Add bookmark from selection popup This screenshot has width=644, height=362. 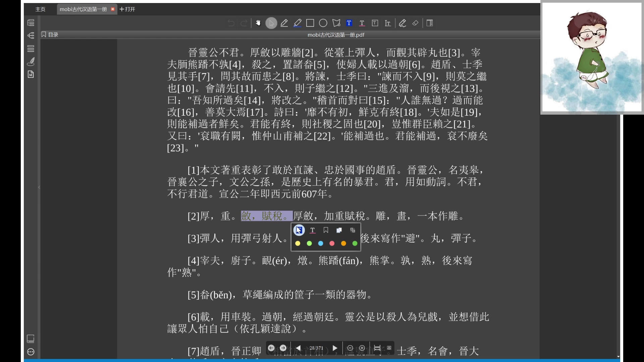coord(326,230)
